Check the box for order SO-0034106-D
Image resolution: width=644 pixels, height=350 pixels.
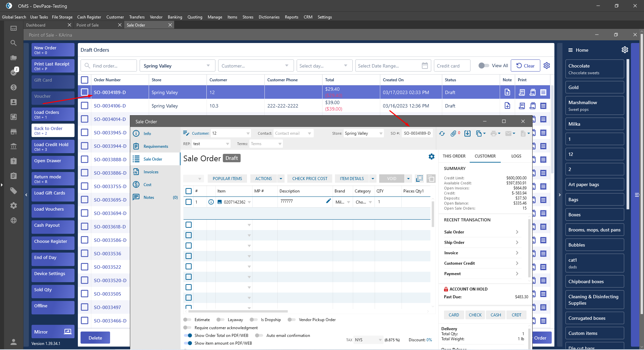pyautogui.click(x=85, y=106)
